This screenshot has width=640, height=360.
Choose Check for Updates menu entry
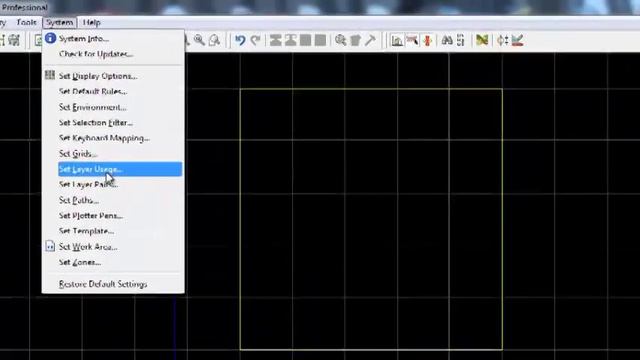click(113, 54)
